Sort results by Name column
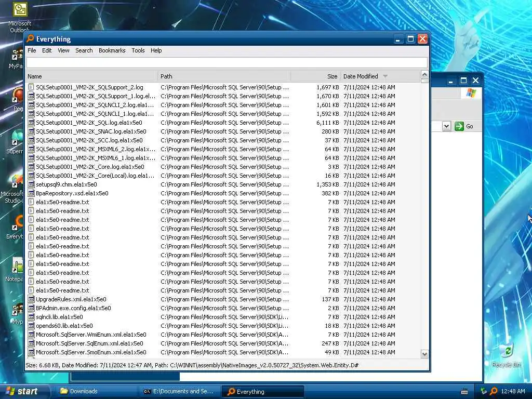Viewport: 532px width, 399px height. [x=91, y=76]
